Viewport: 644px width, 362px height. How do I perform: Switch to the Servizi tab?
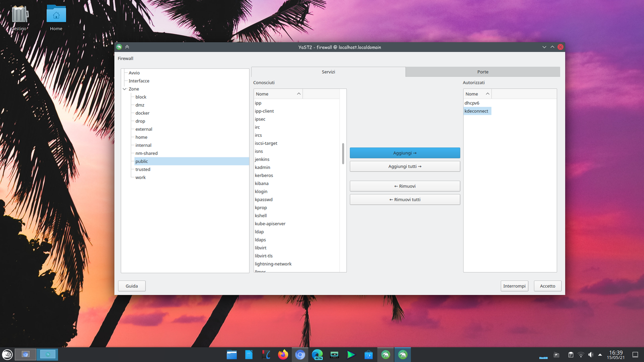tap(329, 71)
